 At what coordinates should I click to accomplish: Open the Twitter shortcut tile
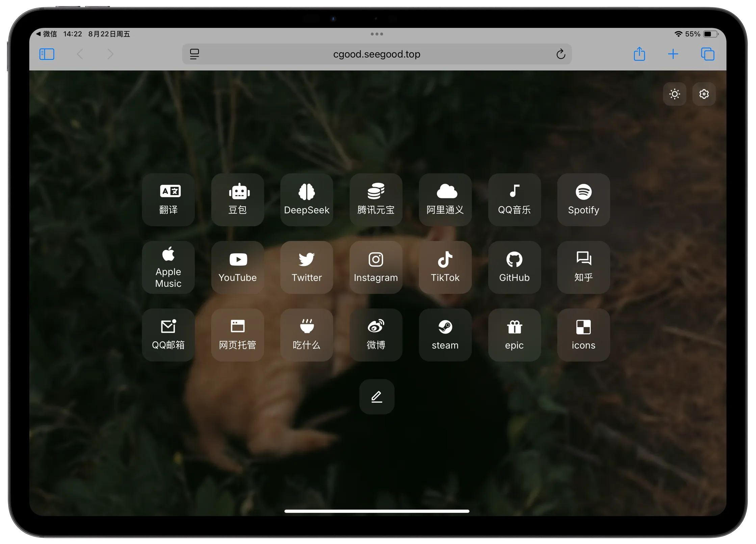(307, 267)
